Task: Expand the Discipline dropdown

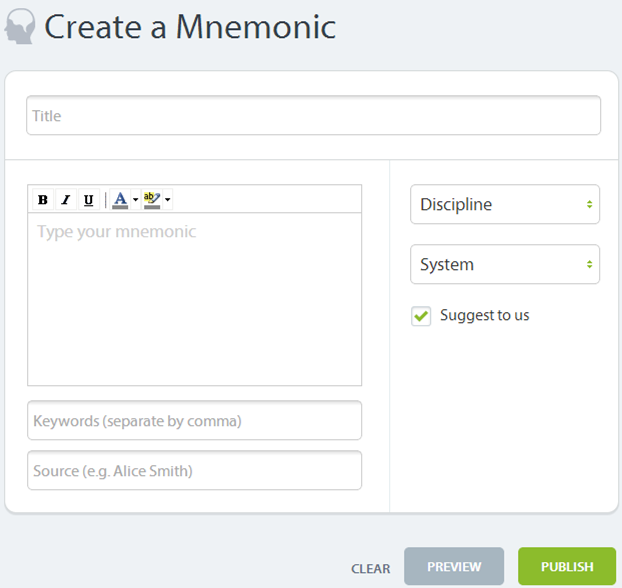Action: tap(505, 204)
